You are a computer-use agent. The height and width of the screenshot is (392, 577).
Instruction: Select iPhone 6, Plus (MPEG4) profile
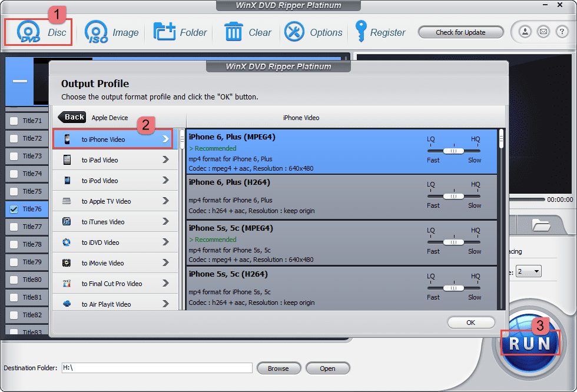click(x=341, y=151)
